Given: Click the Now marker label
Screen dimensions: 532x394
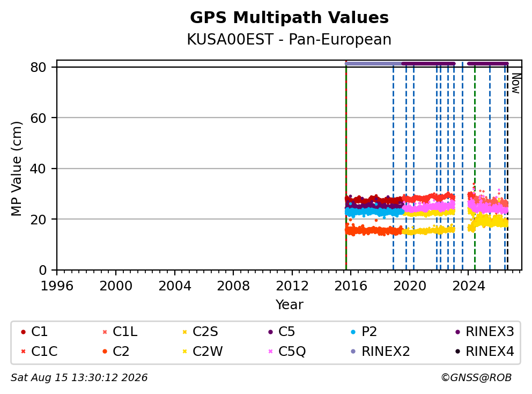Looking at the screenshot, I should click(516, 84).
